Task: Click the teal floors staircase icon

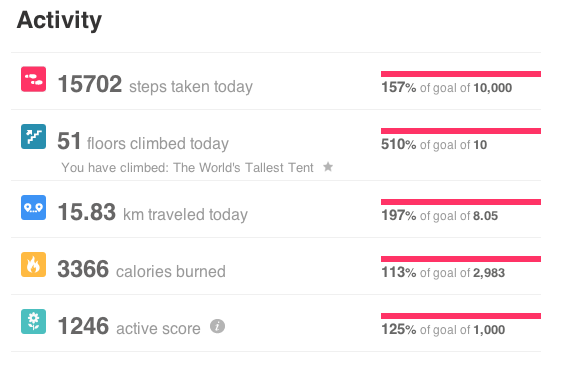Action: (x=33, y=136)
